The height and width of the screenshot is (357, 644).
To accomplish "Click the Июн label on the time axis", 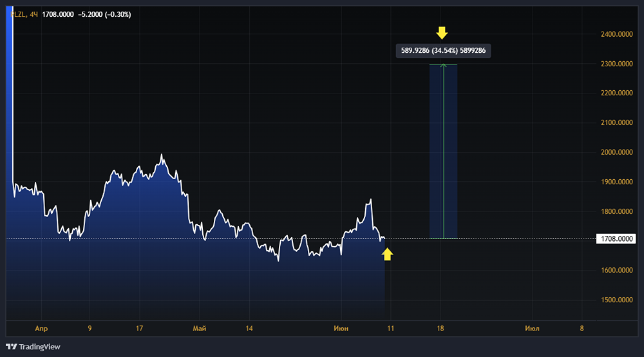I will (341, 329).
